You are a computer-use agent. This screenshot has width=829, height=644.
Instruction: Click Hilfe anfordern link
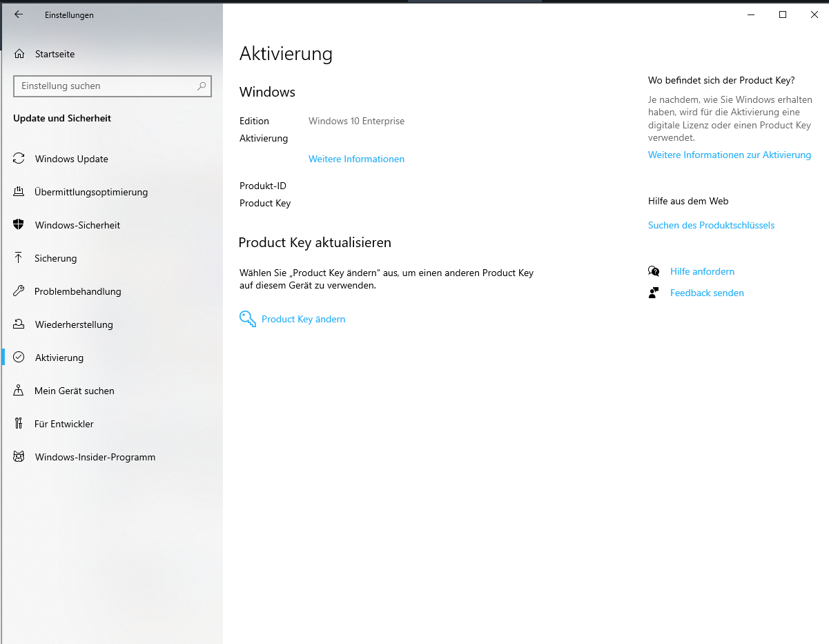coord(702,272)
